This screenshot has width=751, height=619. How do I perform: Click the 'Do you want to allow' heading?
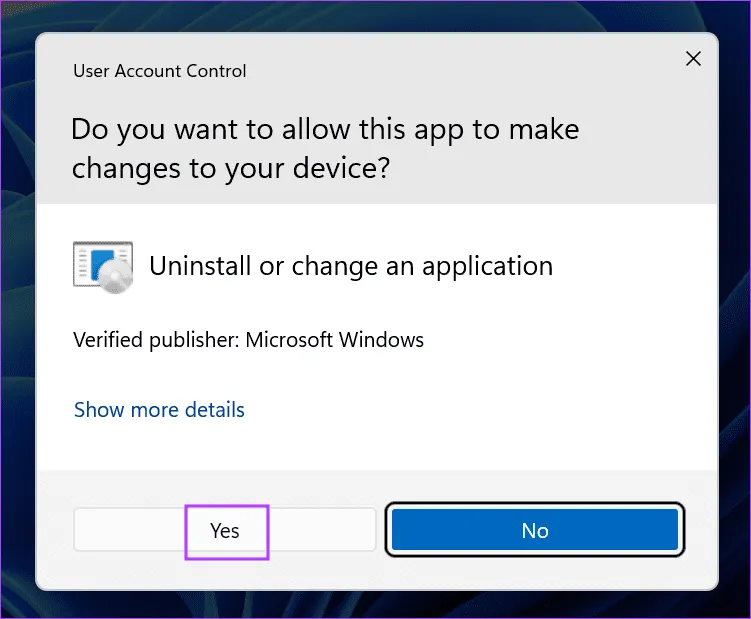[325, 129]
